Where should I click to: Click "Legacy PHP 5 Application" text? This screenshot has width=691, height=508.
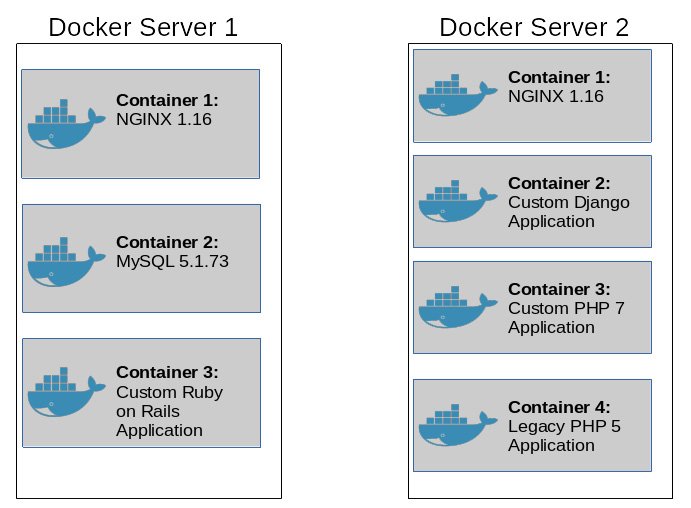(564, 436)
